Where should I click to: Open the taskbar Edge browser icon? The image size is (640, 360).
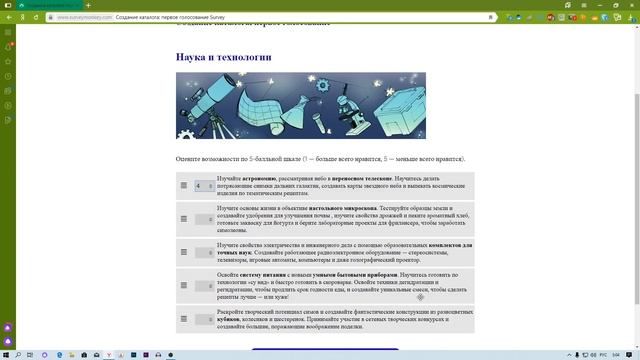coord(60,355)
